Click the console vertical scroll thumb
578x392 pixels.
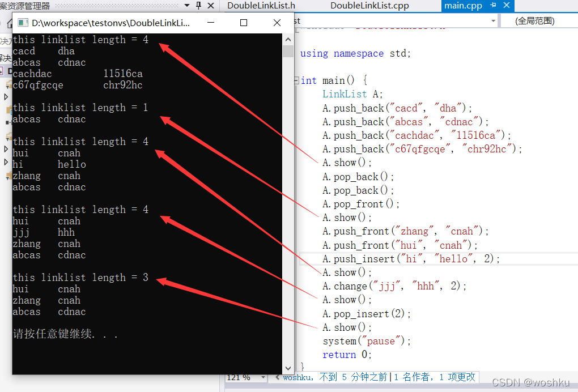pos(288,51)
